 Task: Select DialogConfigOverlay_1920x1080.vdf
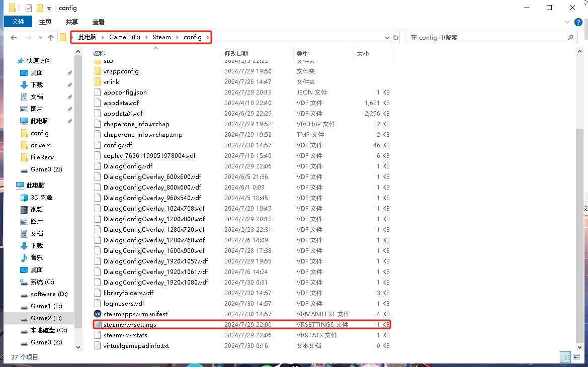point(156,282)
